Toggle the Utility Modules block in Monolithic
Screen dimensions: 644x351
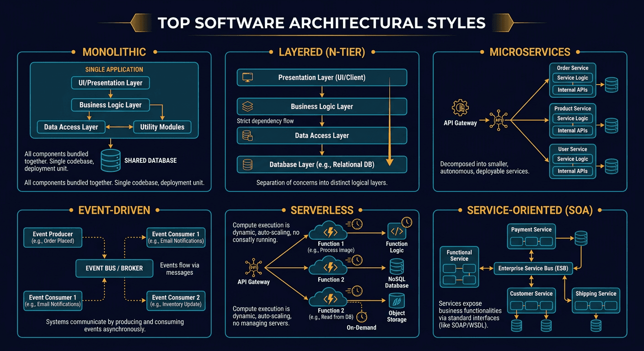pyautogui.click(x=162, y=127)
